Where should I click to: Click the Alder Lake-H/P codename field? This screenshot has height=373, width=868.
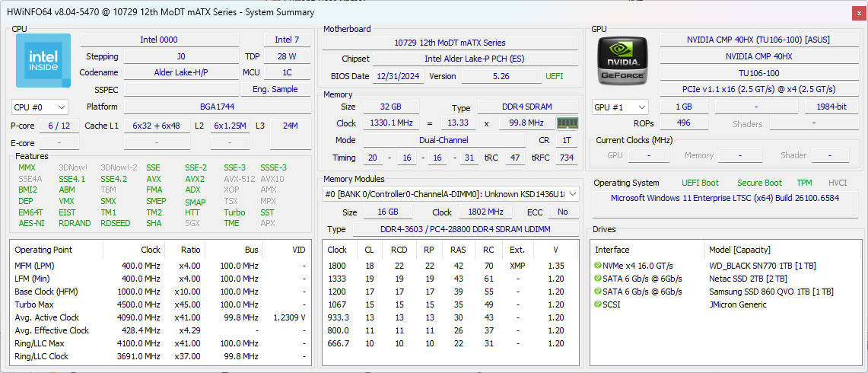(x=180, y=72)
